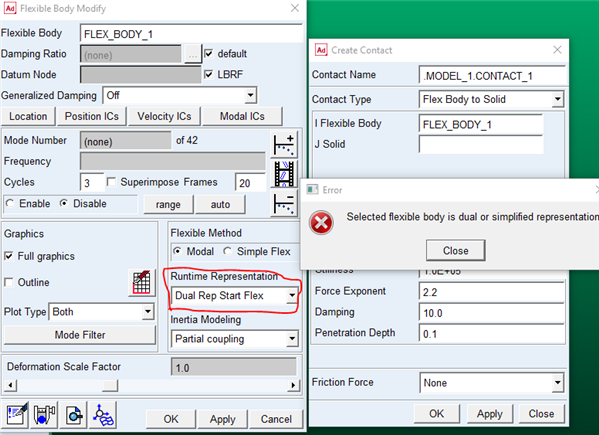Uncheck the Full graphics checkbox
The height and width of the screenshot is (435, 599).
(x=8, y=256)
